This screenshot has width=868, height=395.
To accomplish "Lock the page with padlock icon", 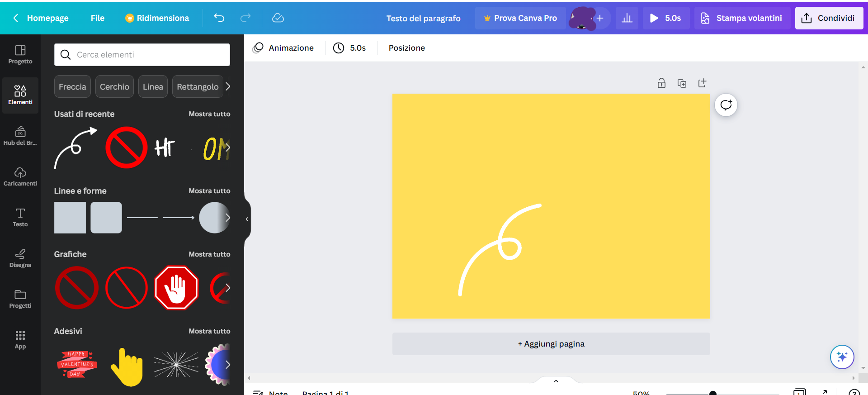I will [x=661, y=83].
